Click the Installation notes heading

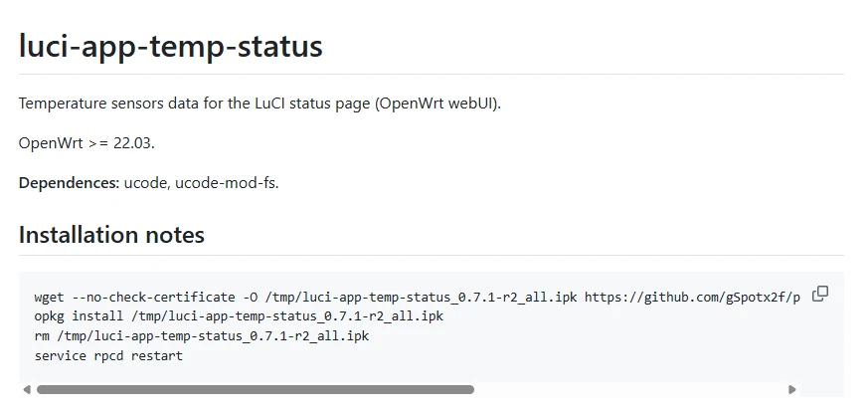(111, 235)
